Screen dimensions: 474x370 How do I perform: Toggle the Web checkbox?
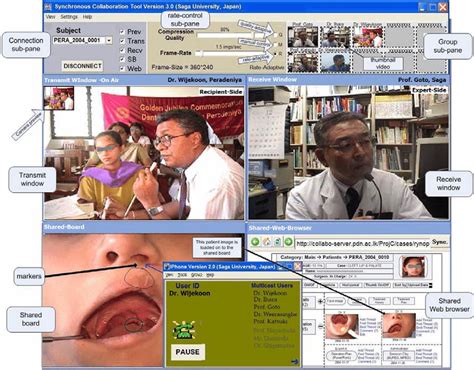(x=122, y=69)
